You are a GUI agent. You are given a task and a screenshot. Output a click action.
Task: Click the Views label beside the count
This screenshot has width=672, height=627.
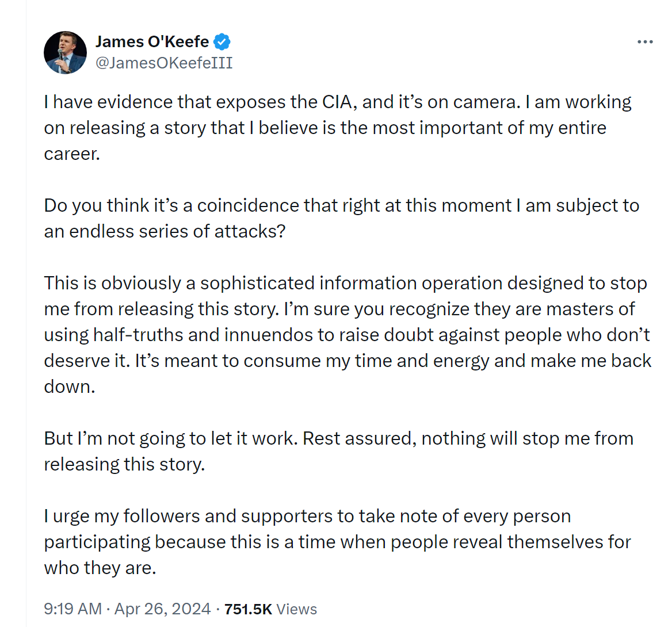click(x=297, y=609)
